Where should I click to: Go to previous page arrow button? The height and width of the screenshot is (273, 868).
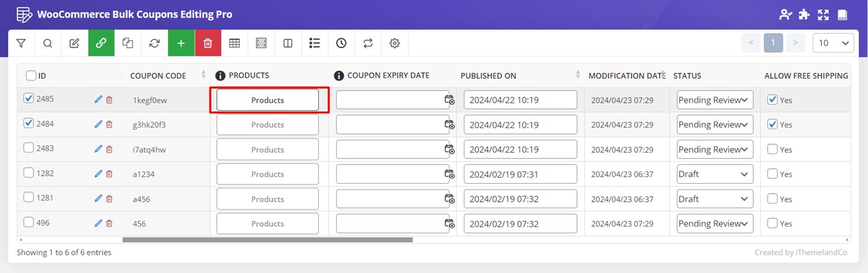[x=751, y=43]
